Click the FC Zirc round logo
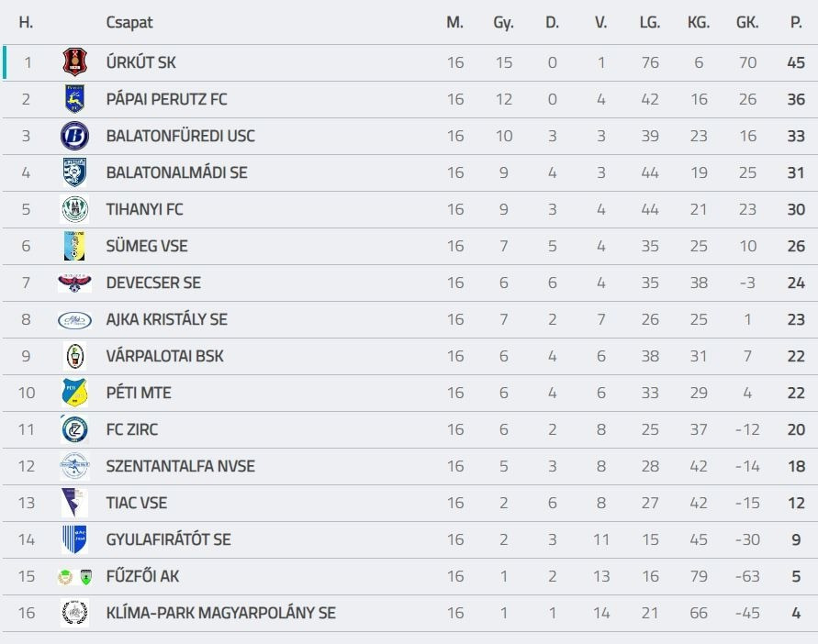 coord(74,429)
